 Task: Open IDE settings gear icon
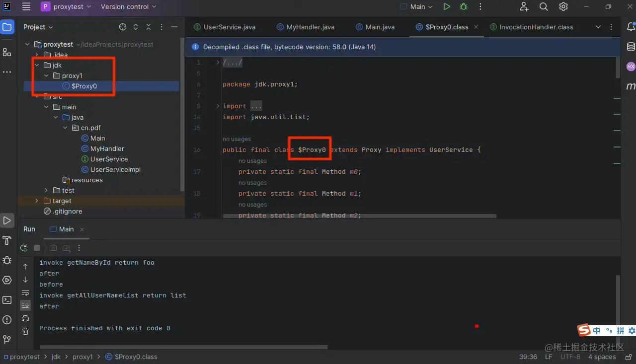[563, 6]
